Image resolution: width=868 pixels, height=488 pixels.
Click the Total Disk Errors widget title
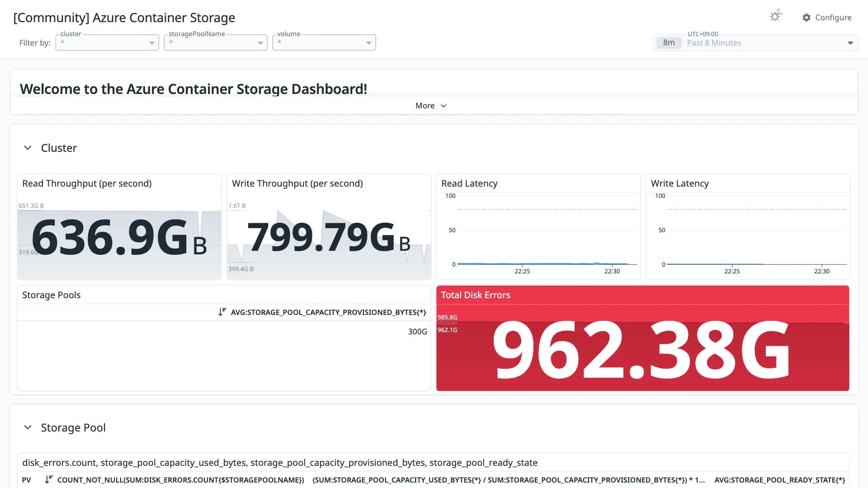click(x=476, y=295)
